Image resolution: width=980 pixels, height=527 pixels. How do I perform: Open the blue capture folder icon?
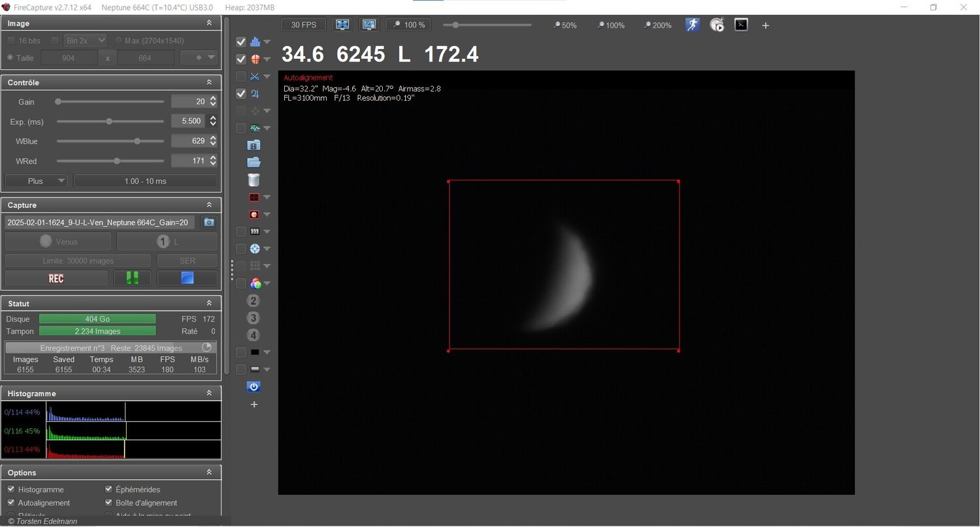[x=254, y=162]
